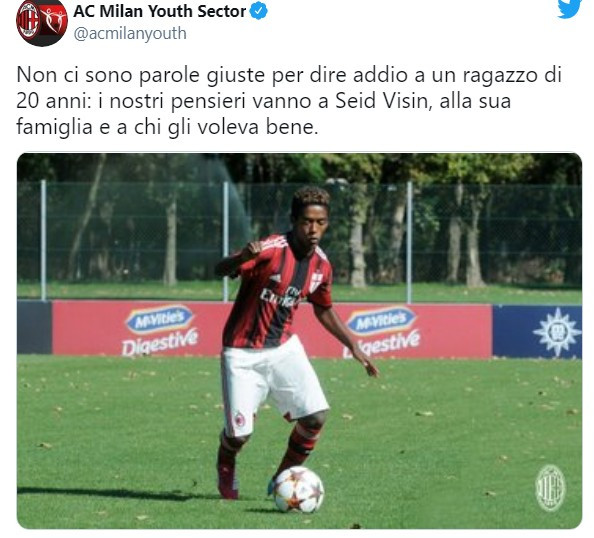Open AC Milan Youth Sector profile name
This screenshot has height=538, width=594.
[x=160, y=11]
